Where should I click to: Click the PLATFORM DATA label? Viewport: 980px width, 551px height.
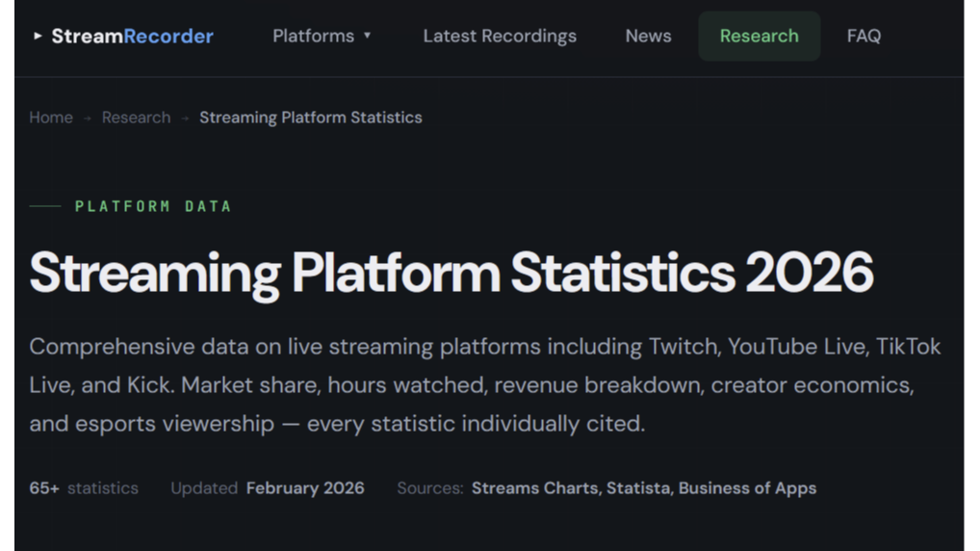point(153,206)
